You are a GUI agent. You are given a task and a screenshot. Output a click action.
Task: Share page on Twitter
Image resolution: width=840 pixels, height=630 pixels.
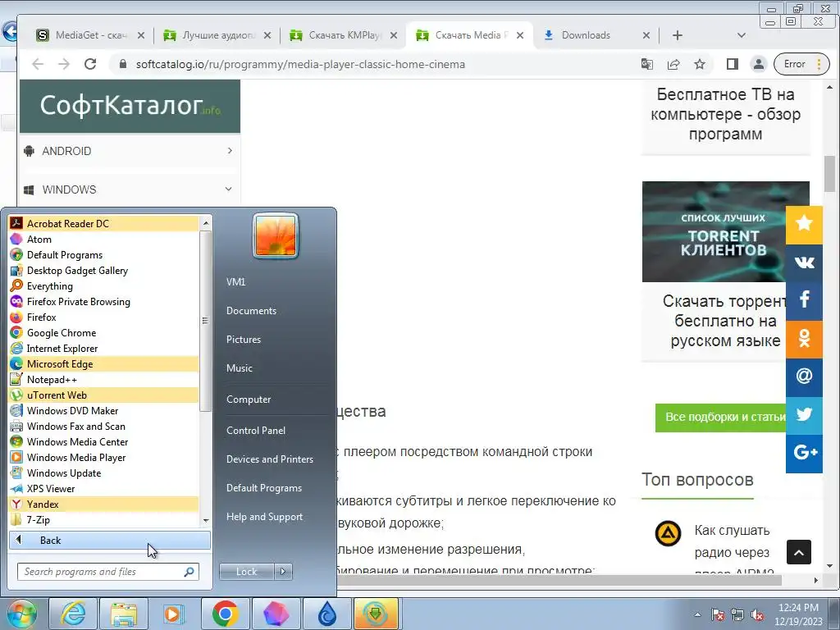click(x=804, y=415)
